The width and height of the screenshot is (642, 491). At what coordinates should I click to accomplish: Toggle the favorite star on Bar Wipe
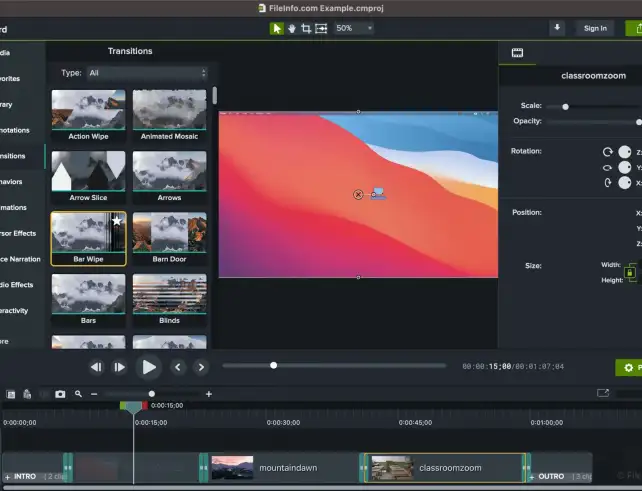click(117, 221)
